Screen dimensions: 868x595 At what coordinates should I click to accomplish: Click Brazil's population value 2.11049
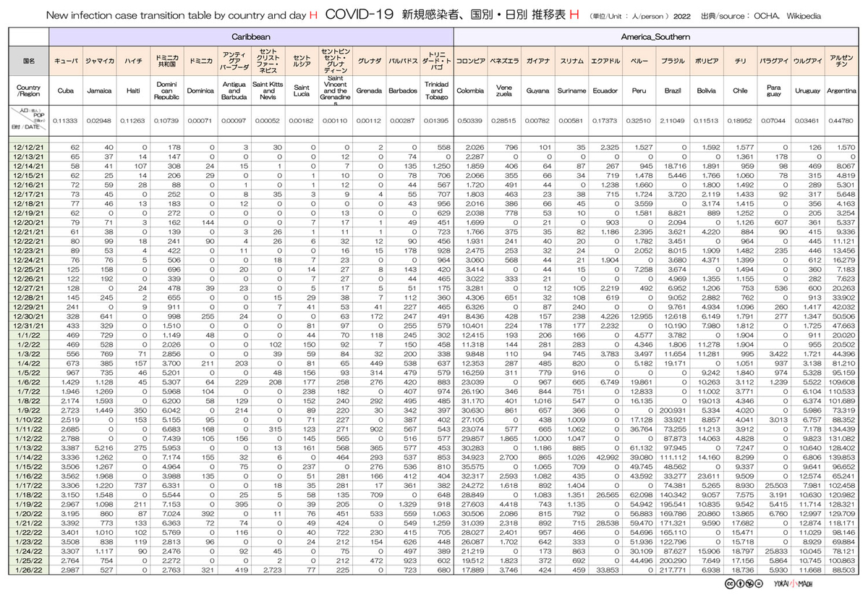click(x=673, y=120)
